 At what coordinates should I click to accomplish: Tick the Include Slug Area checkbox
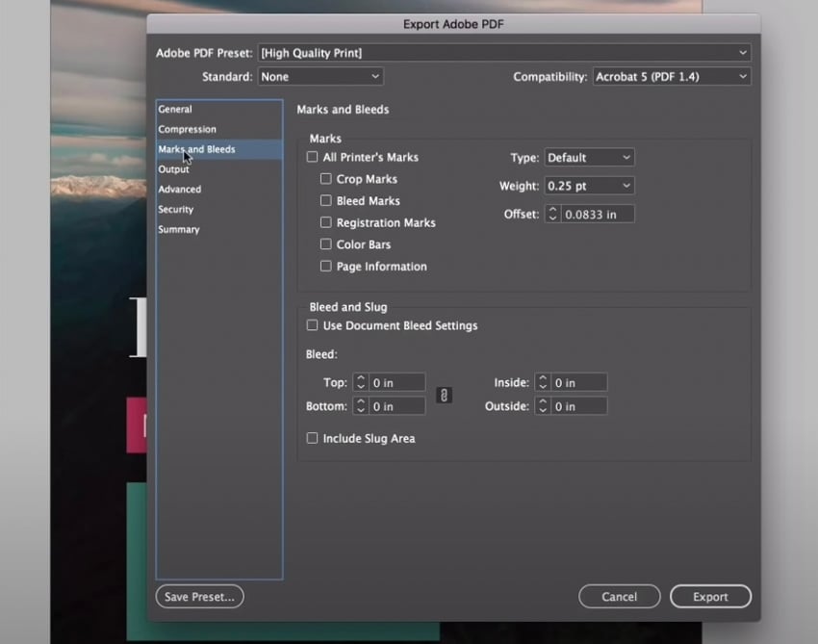[x=312, y=438]
